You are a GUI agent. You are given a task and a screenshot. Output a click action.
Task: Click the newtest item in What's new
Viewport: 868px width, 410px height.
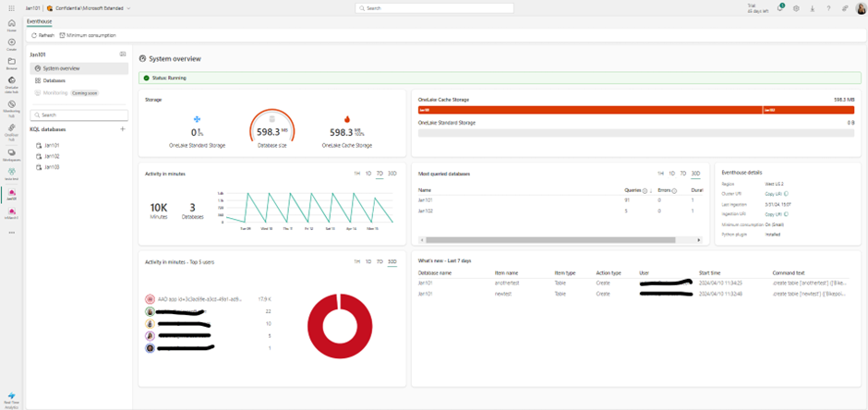(504, 294)
